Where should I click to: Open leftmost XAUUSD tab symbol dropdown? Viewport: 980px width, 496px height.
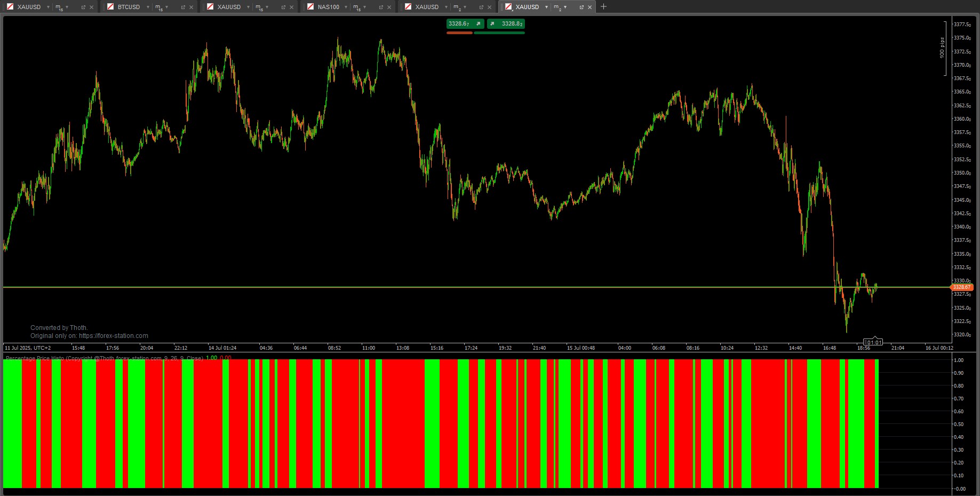(x=48, y=7)
